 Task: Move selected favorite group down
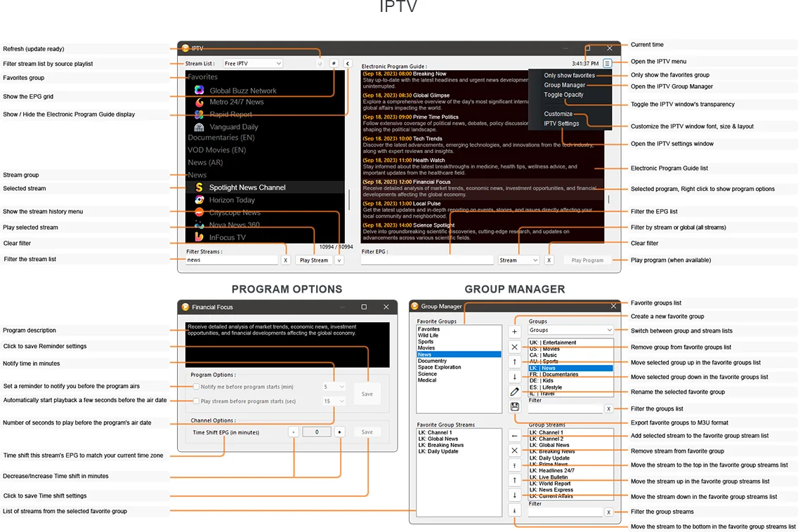coord(514,377)
